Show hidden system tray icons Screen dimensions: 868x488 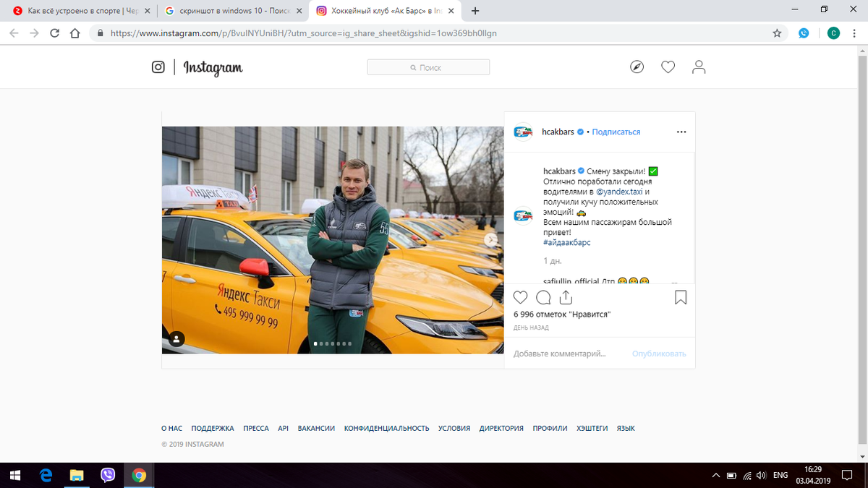(x=716, y=475)
